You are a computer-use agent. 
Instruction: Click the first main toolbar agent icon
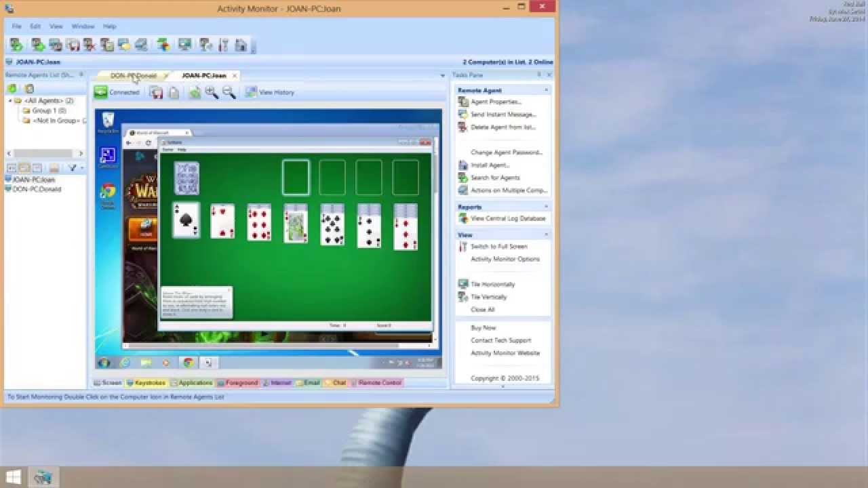click(x=16, y=45)
